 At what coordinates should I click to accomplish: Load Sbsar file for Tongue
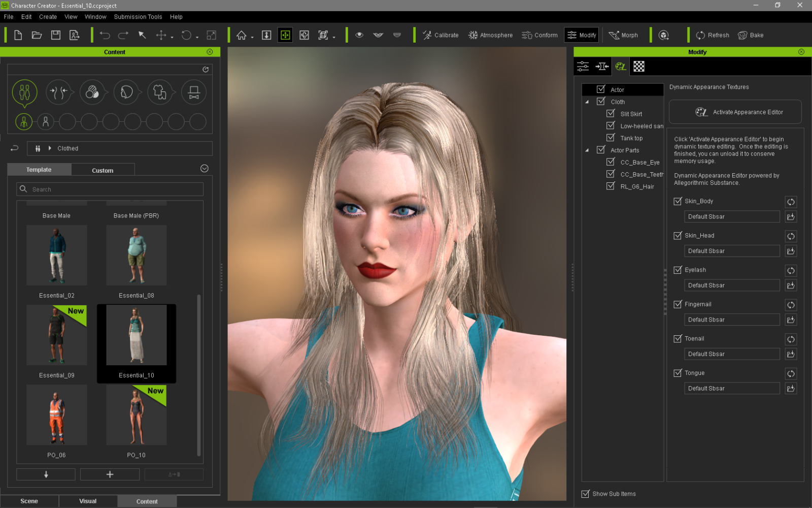[791, 388]
